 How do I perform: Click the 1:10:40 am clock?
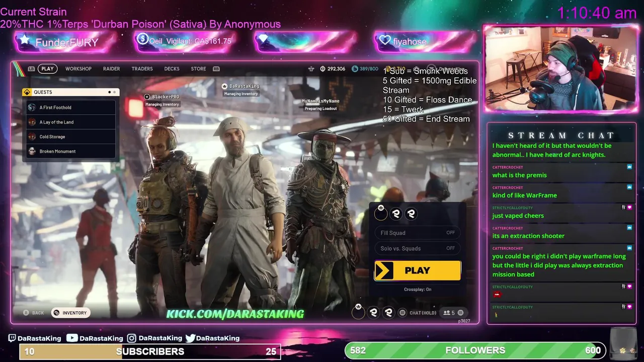tap(597, 13)
